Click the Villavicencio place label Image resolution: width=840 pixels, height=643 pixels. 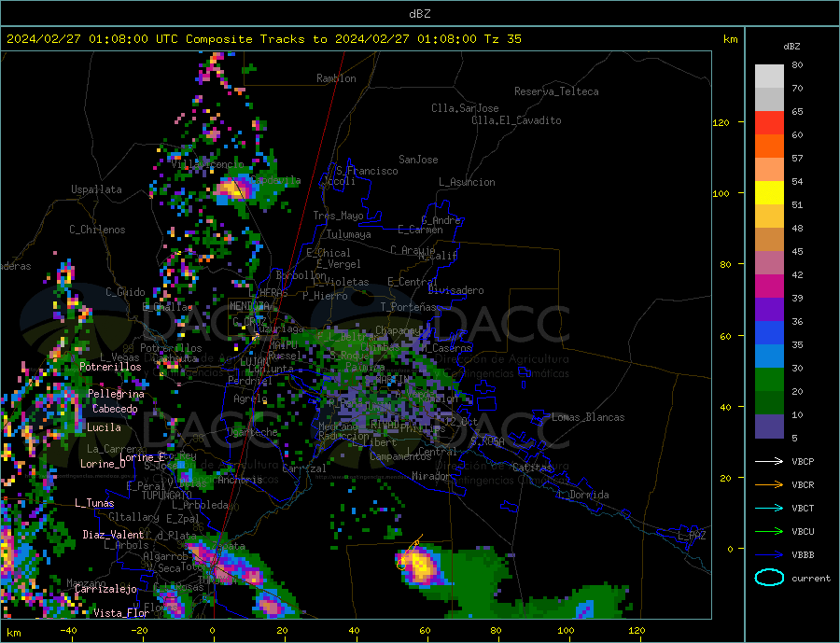(x=207, y=164)
